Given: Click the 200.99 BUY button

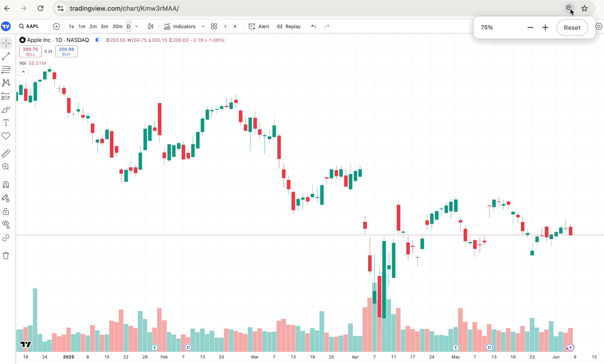Looking at the screenshot, I should (x=66, y=51).
